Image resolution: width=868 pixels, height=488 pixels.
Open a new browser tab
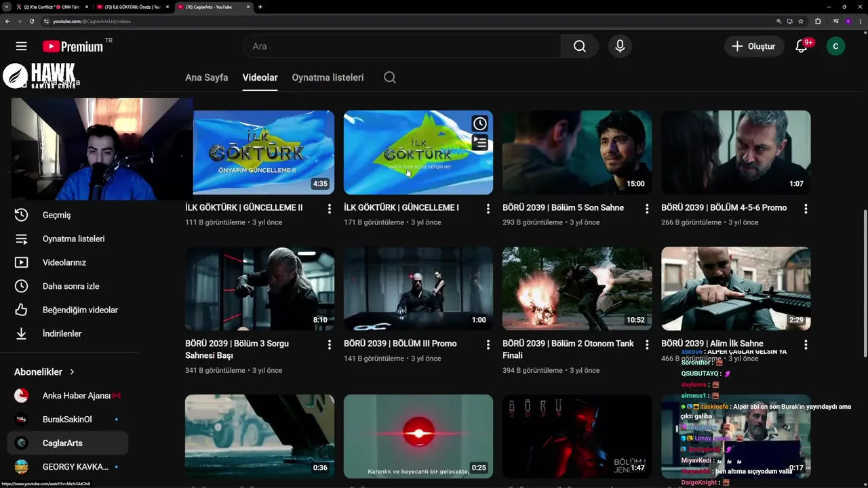pyautogui.click(x=260, y=7)
